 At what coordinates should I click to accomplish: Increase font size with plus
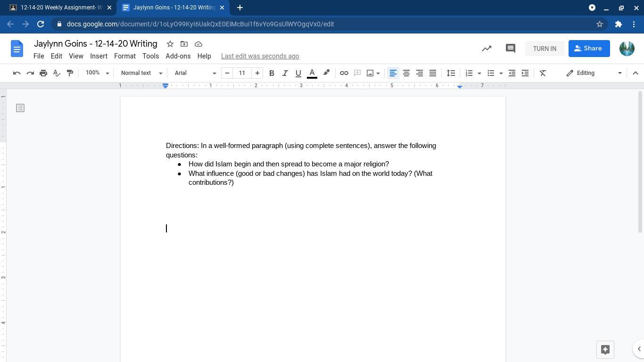point(257,73)
